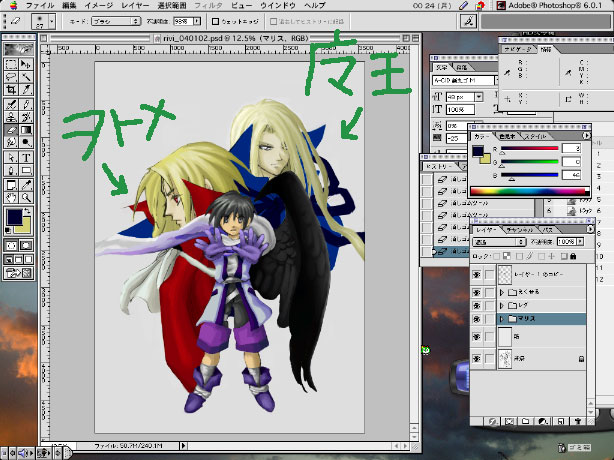Select the Airbrush tool
This screenshot has height=460, width=614.
point(11,105)
